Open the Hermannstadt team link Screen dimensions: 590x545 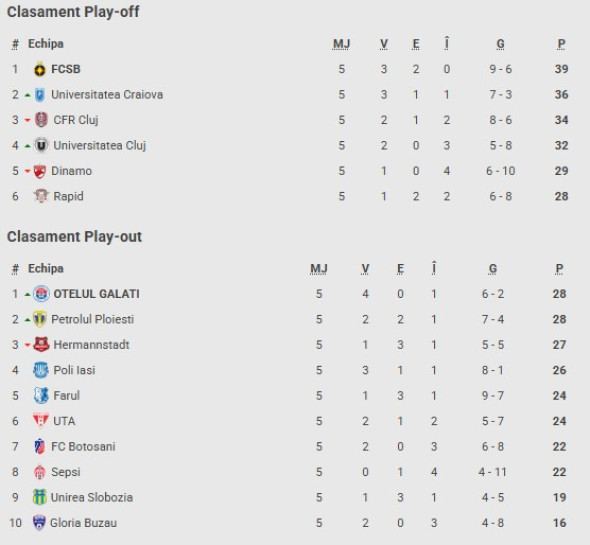coord(91,345)
